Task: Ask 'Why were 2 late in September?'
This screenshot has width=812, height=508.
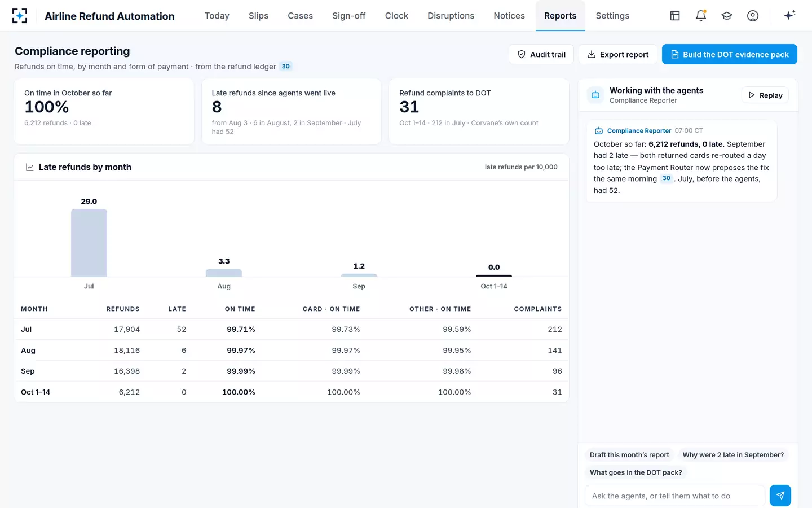Action: tap(733, 455)
